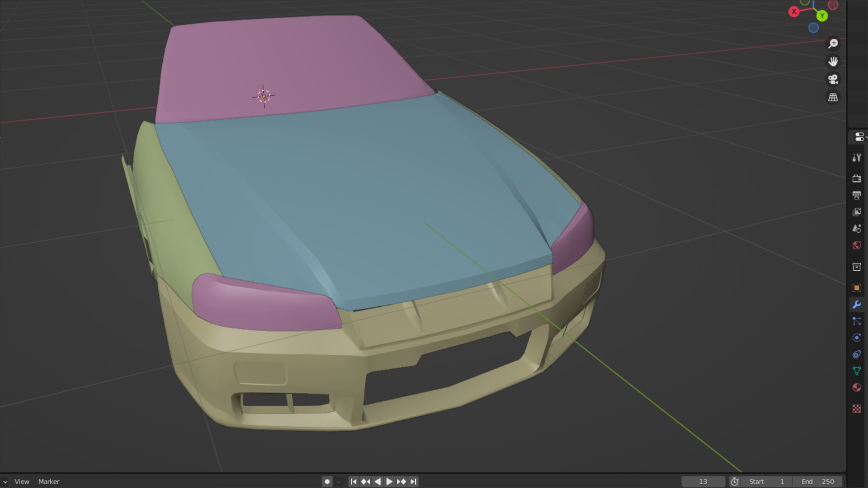Click the pan hand viewport button
The width and height of the screenshot is (868, 488).
point(833,61)
